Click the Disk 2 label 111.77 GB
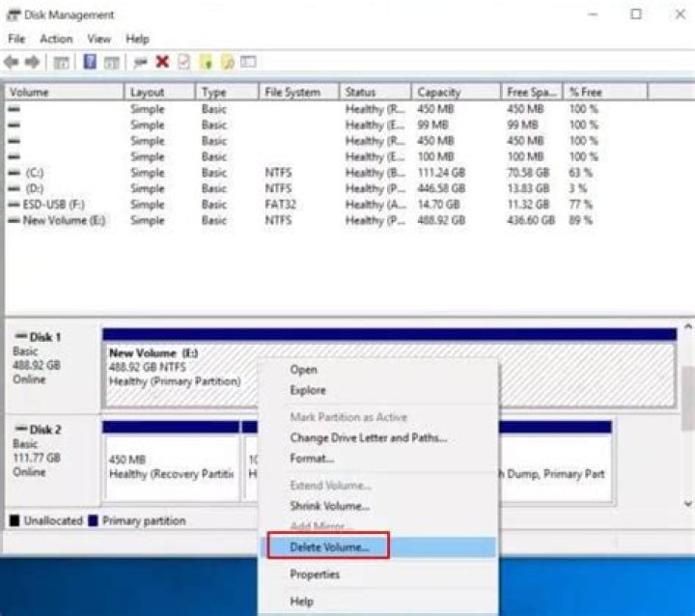 click(37, 458)
